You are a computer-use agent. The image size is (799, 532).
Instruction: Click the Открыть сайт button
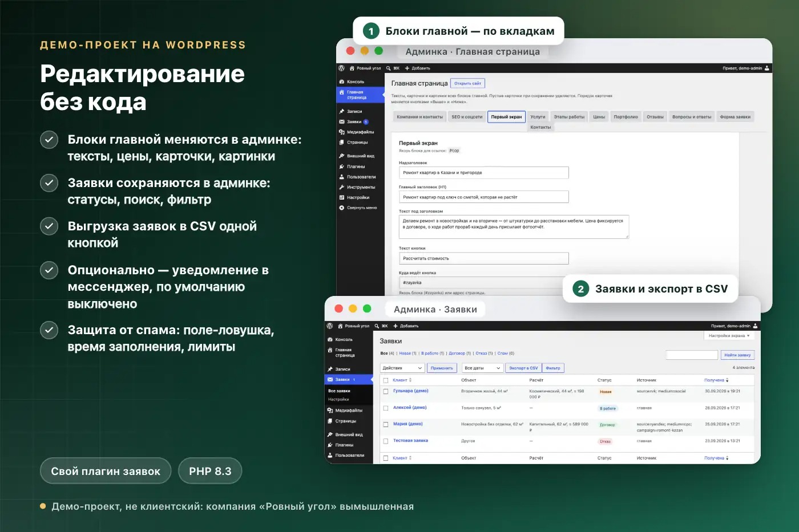coord(467,83)
